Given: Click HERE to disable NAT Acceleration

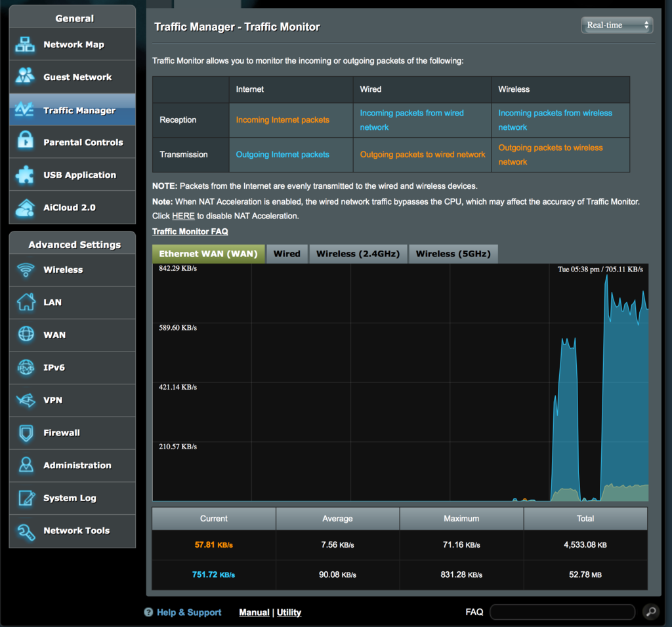Looking at the screenshot, I should [183, 216].
